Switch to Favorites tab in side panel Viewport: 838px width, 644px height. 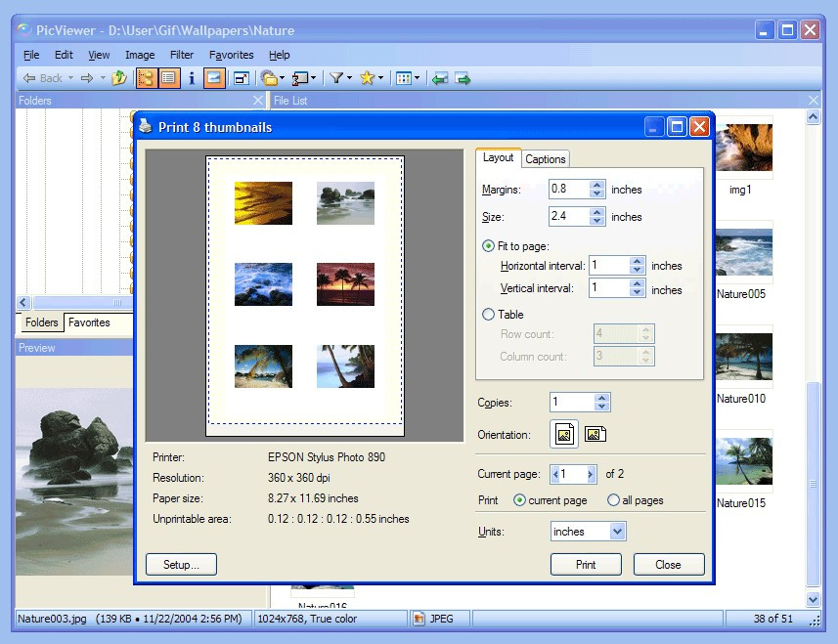(89, 322)
